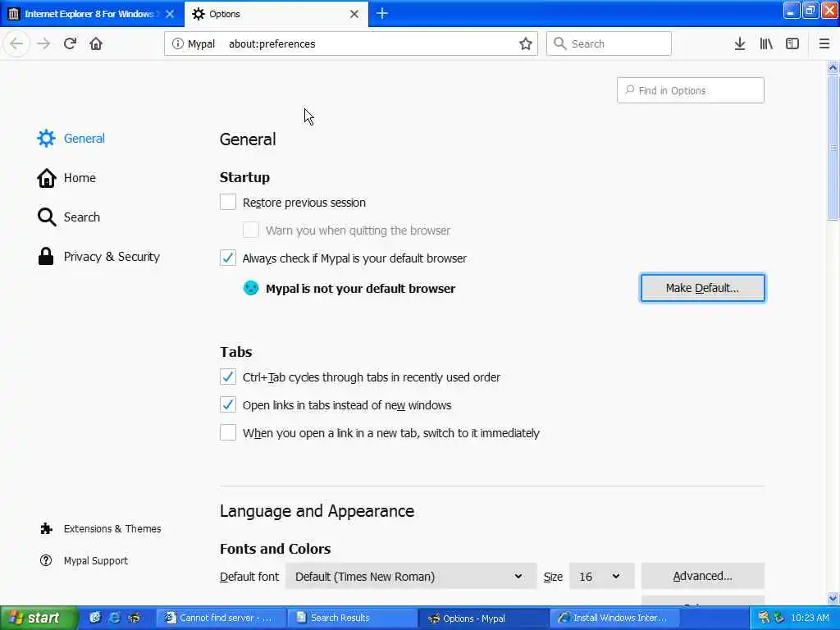Bookmark this page with the star icon
840x630 pixels.
[526, 44]
